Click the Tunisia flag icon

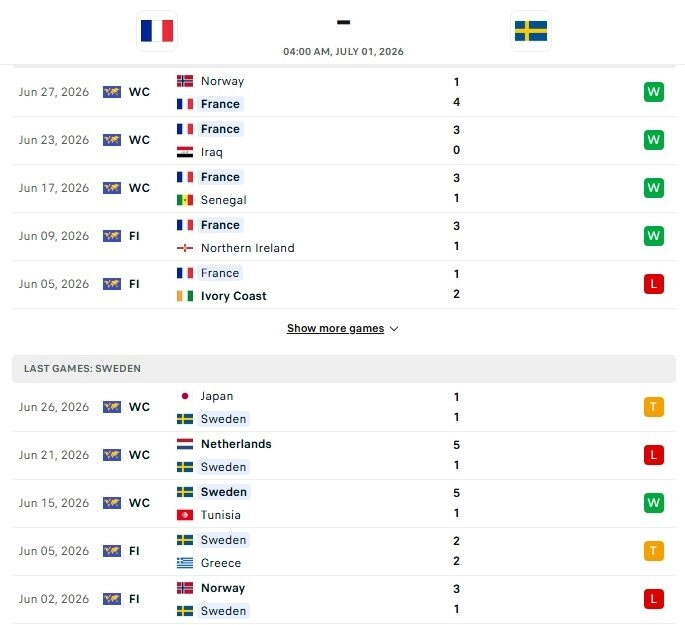[185, 515]
